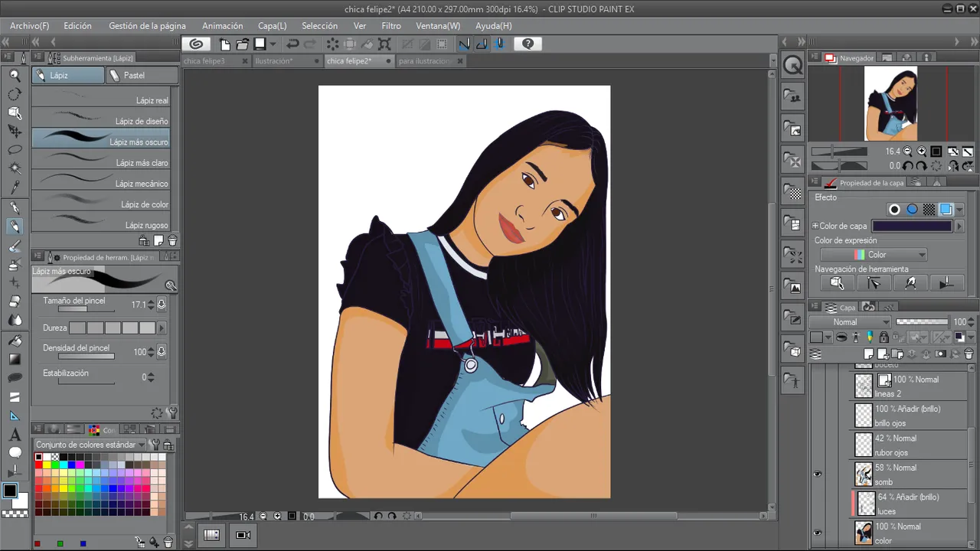Expand Dureza options arrow

pyautogui.click(x=161, y=328)
